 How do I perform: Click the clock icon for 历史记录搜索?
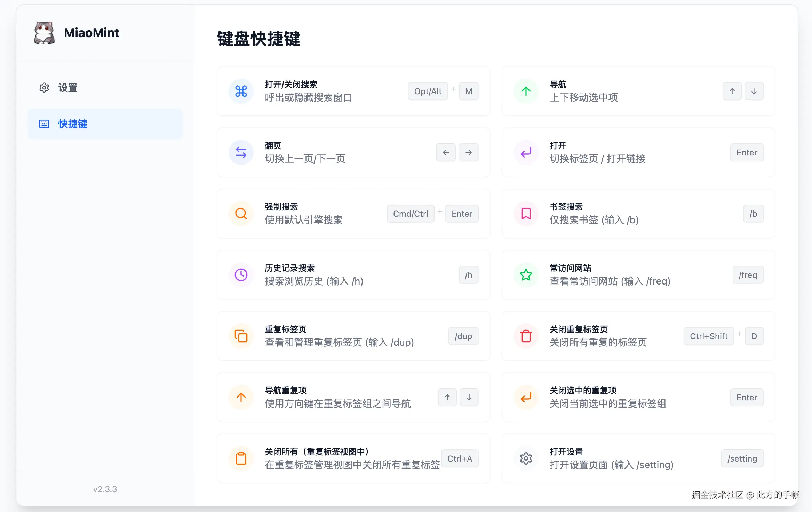click(241, 275)
